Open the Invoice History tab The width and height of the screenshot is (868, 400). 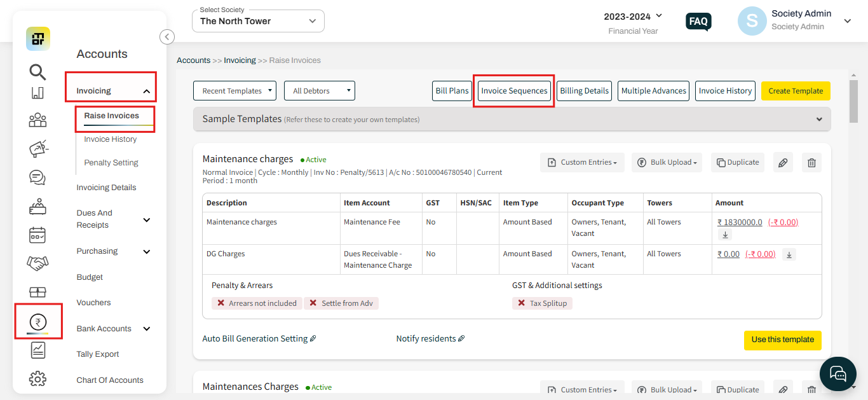point(725,90)
